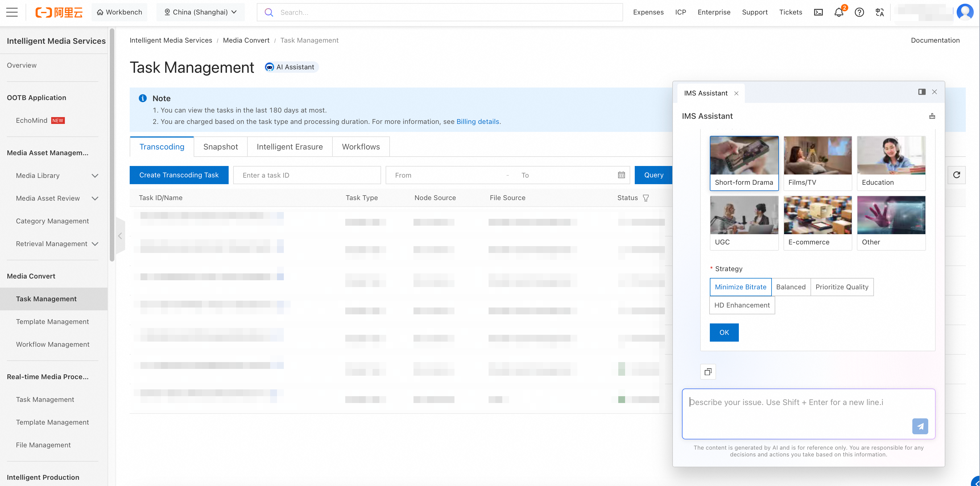Open the hamburger navigation menu

tap(12, 12)
